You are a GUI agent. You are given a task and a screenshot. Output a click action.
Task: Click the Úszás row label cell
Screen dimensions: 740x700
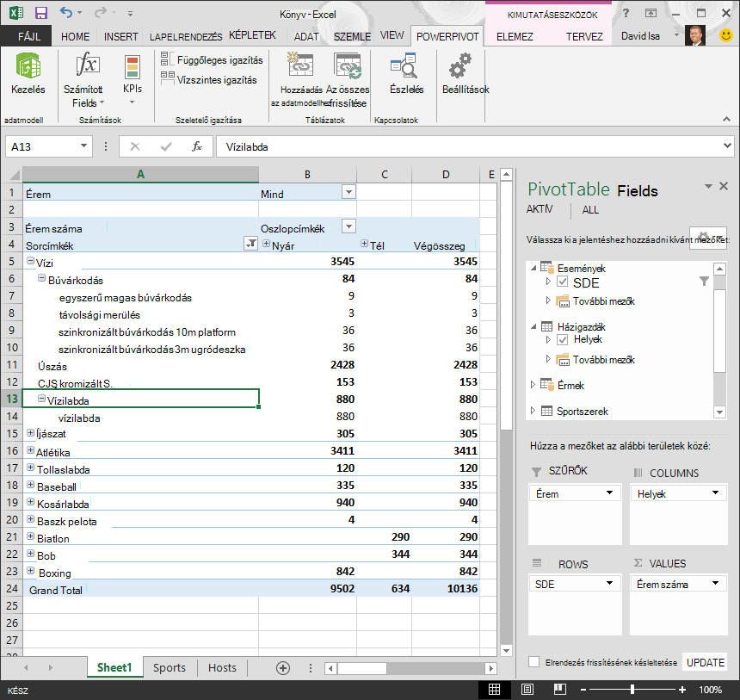tap(140, 366)
